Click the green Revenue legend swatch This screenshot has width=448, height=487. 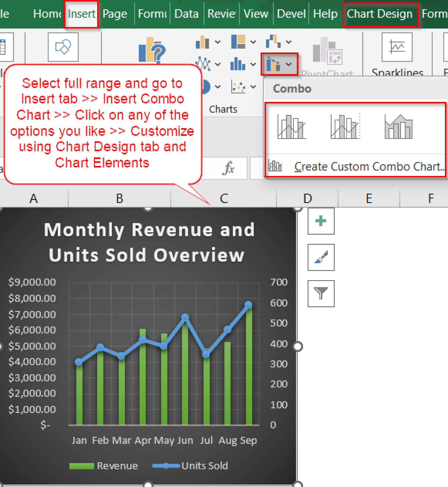(x=82, y=465)
